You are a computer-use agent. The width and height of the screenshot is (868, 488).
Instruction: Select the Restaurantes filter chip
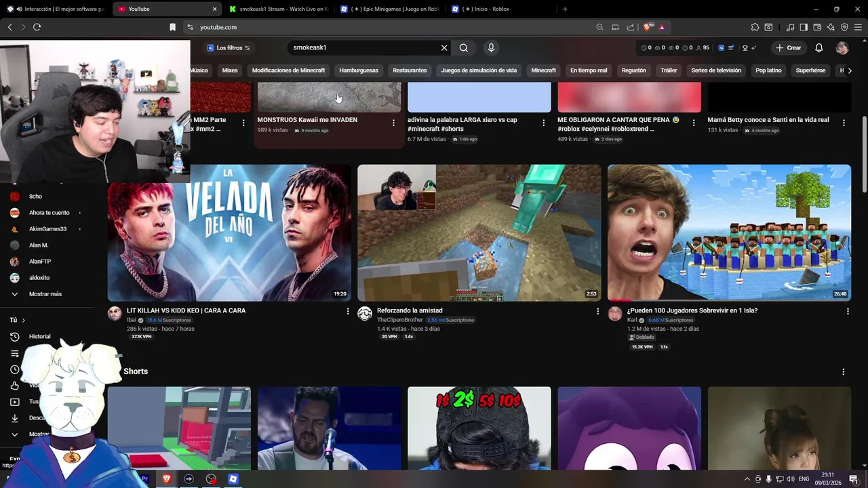tap(410, 70)
